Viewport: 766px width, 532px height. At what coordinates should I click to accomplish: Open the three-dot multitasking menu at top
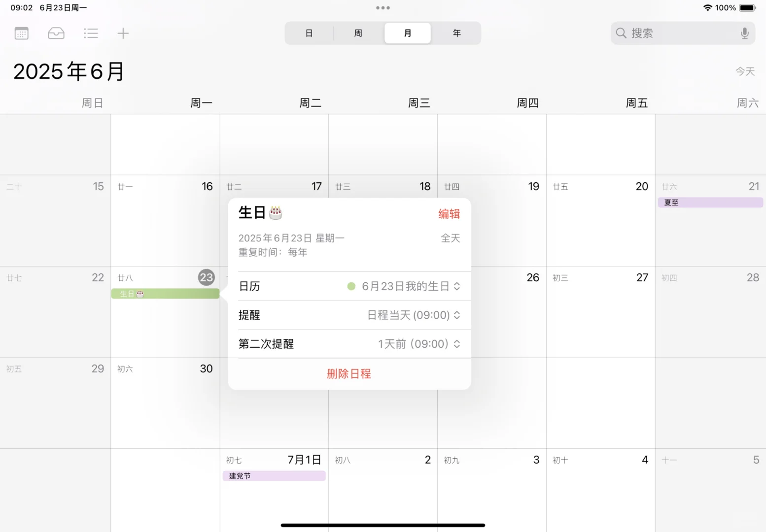383,8
